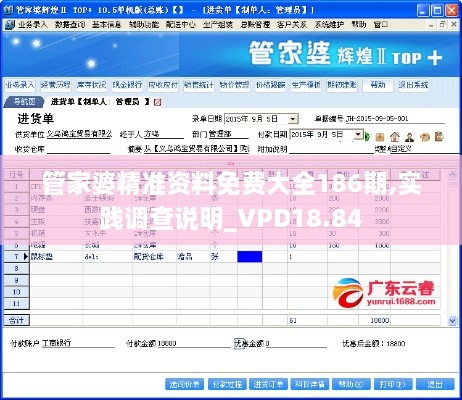Image resolution: width=462 pixels, height=400 pixels.
Task: Click the clipboard icon in the form header
Action: (439, 136)
